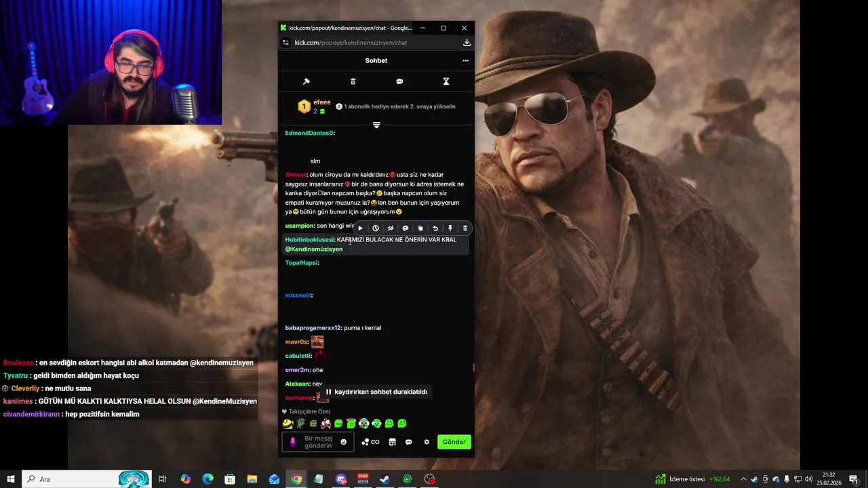868x488 pixels.
Task: Send message with Gönder button
Action: point(454,442)
